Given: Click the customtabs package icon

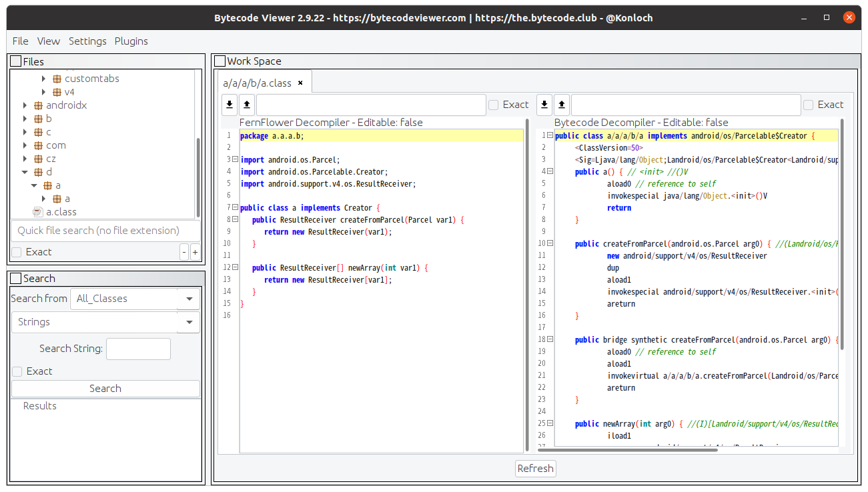Looking at the screenshot, I should [x=57, y=79].
